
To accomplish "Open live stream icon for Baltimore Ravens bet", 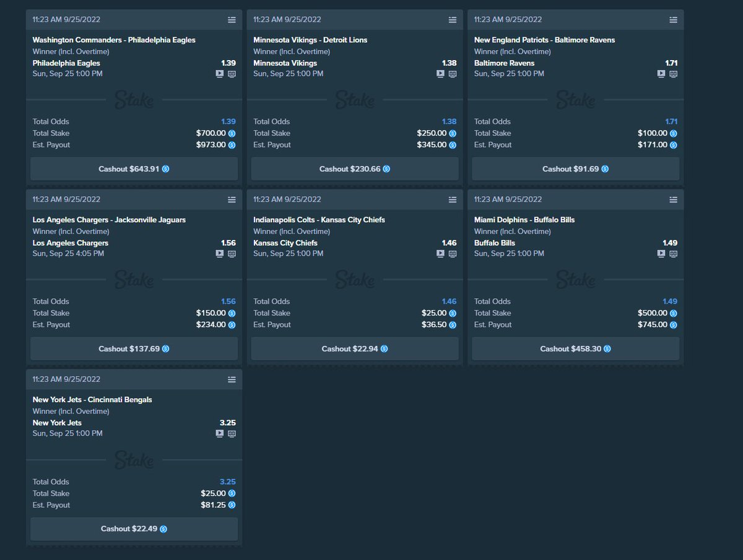I will pyautogui.click(x=661, y=74).
